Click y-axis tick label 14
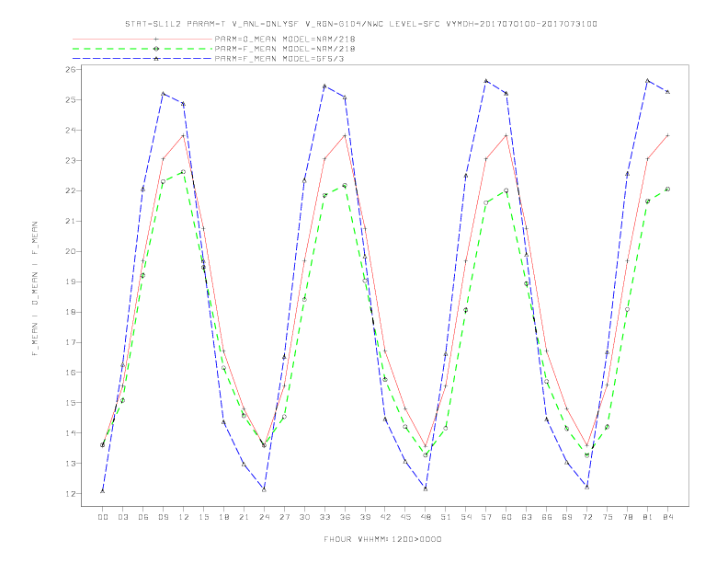 coord(71,433)
